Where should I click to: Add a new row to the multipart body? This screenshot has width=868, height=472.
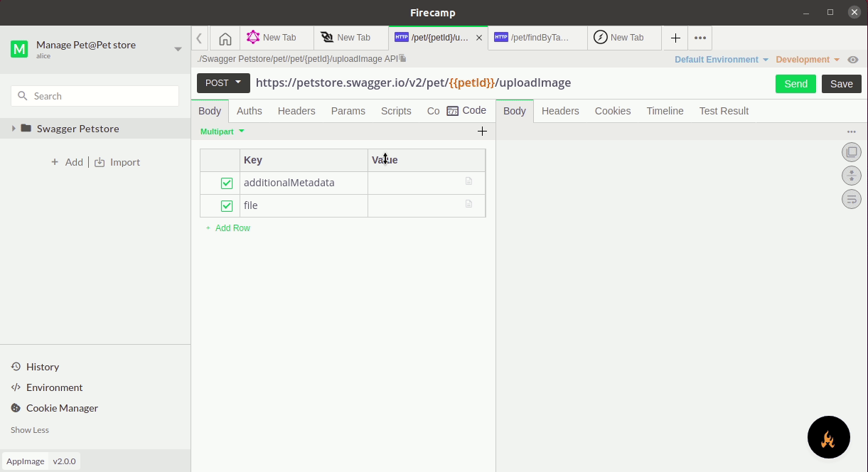pos(227,227)
